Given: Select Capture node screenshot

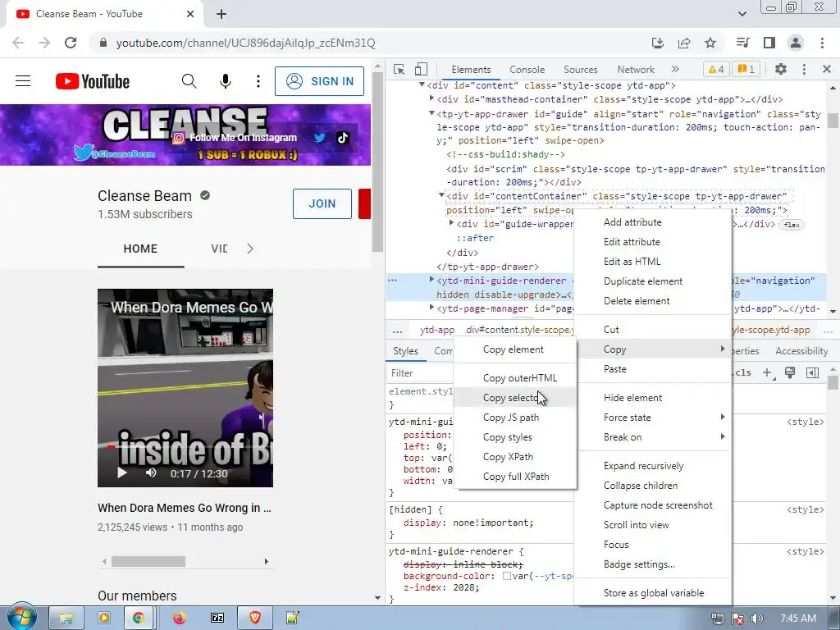Looking at the screenshot, I should coord(652,505).
